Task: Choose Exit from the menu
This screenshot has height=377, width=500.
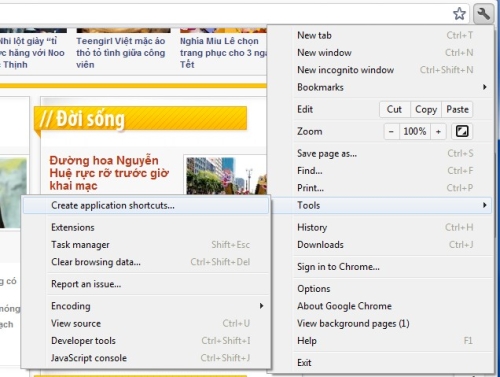Action: tap(392, 363)
